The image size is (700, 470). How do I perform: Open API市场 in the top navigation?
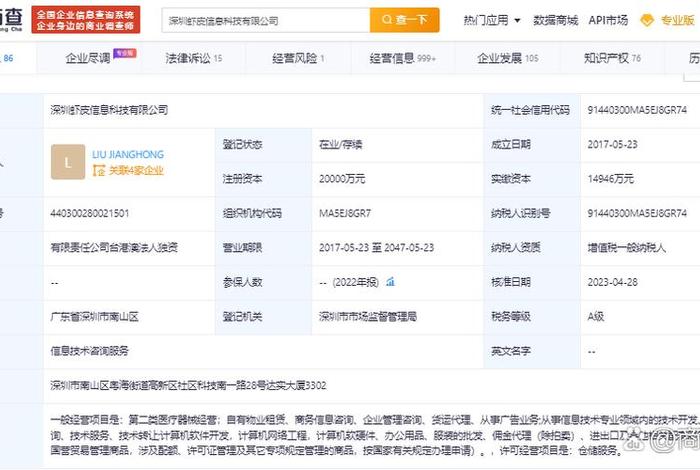pyautogui.click(x=608, y=20)
